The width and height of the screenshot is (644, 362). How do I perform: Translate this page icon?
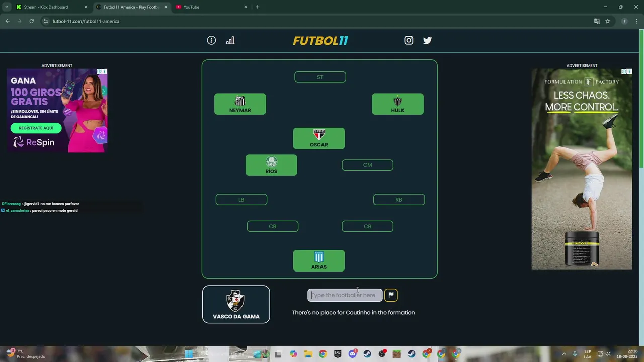coord(597,21)
